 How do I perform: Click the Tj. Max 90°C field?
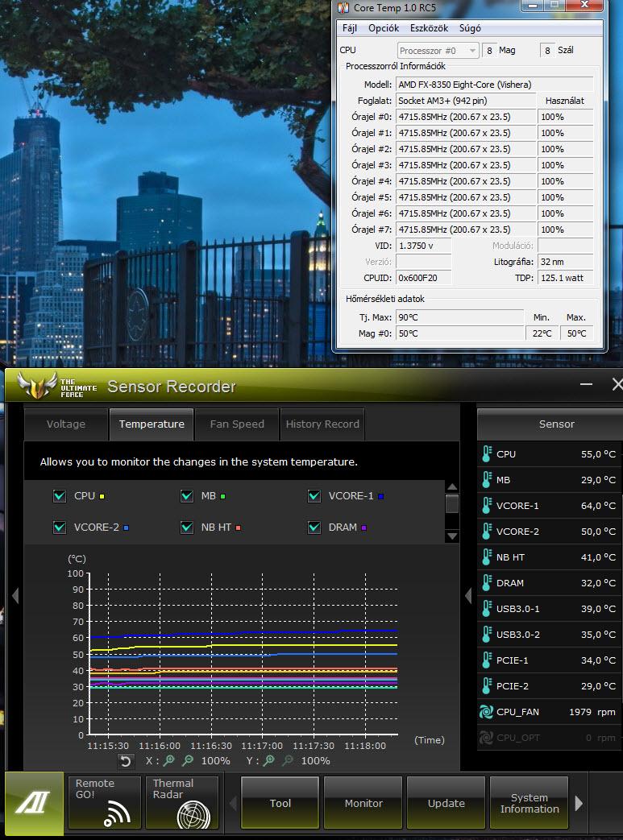click(x=459, y=317)
